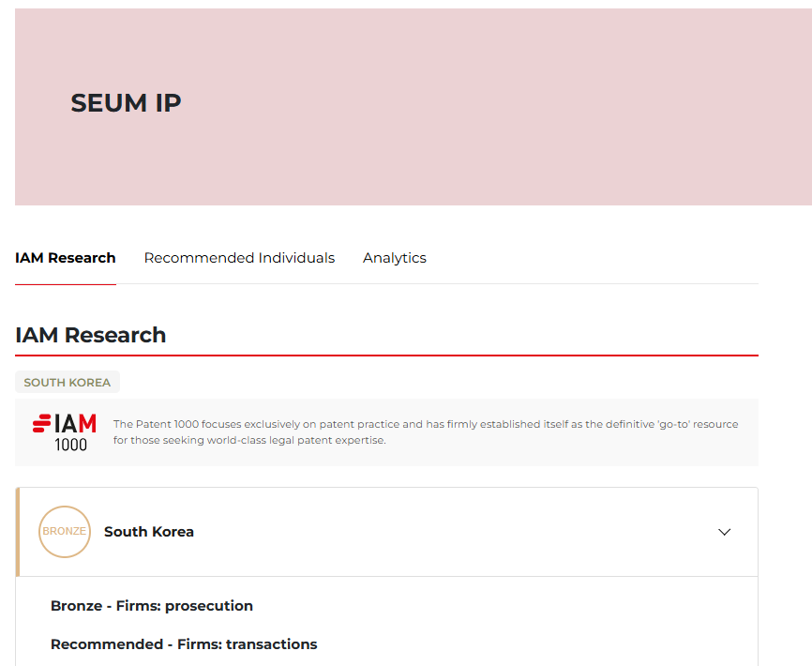Viewport: 812px width, 666px height.
Task: Click the empty area of the South Korea header row
Action: click(450, 532)
